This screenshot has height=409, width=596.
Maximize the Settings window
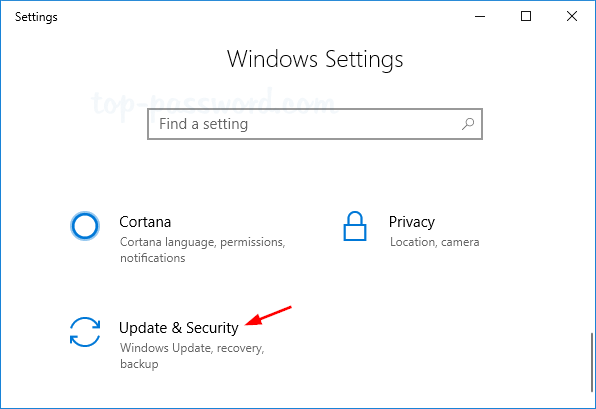point(526,16)
